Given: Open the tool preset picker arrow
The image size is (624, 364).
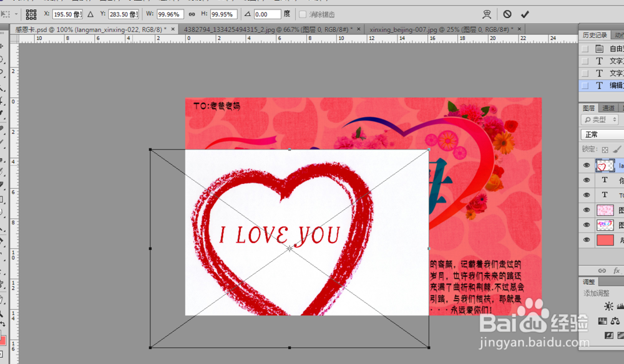Looking at the screenshot, I should pos(16,14).
